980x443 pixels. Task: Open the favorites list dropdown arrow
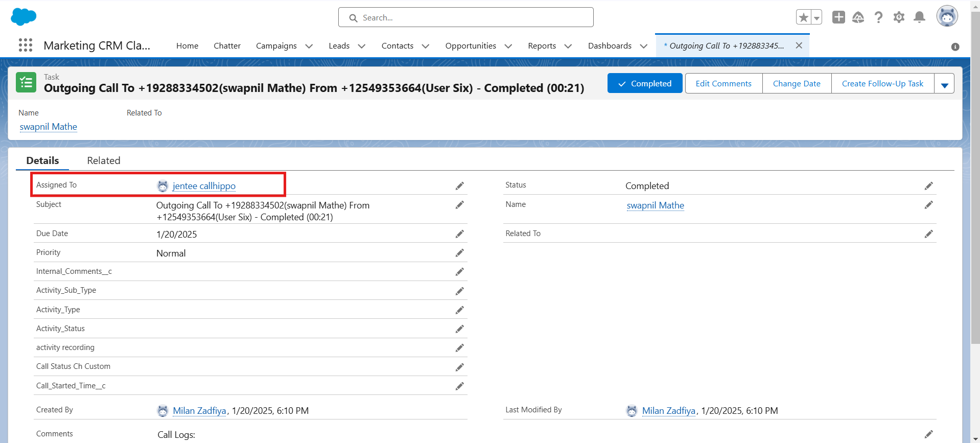pos(816,17)
